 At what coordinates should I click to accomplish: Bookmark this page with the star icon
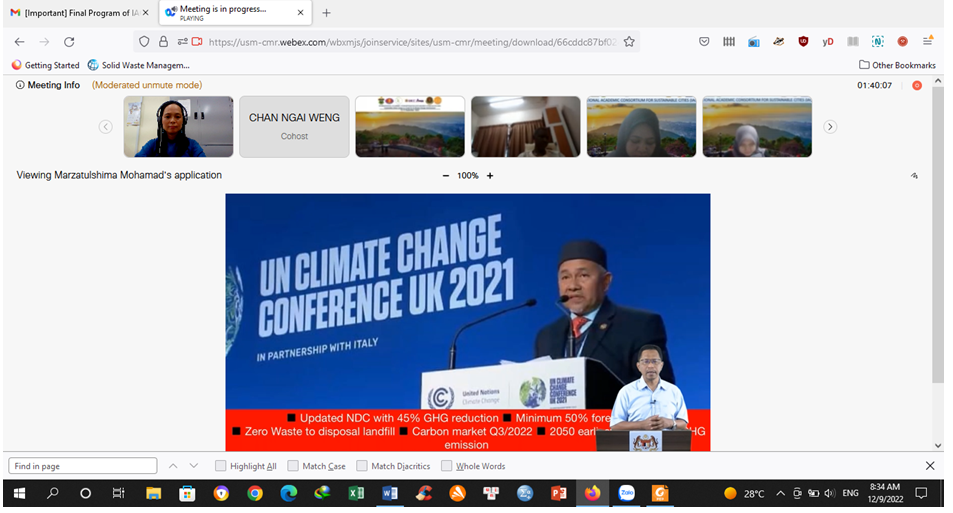pyautogui.click(x=629, y=42)
